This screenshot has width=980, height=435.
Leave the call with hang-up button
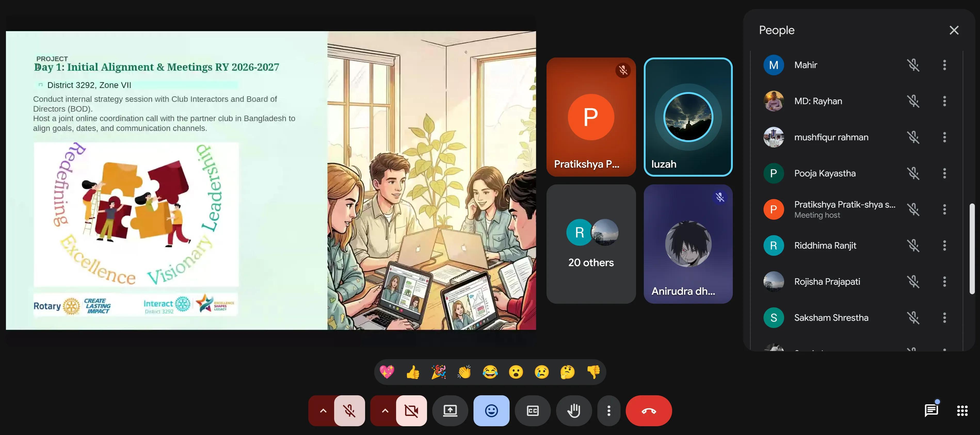(x=649, y=411)
